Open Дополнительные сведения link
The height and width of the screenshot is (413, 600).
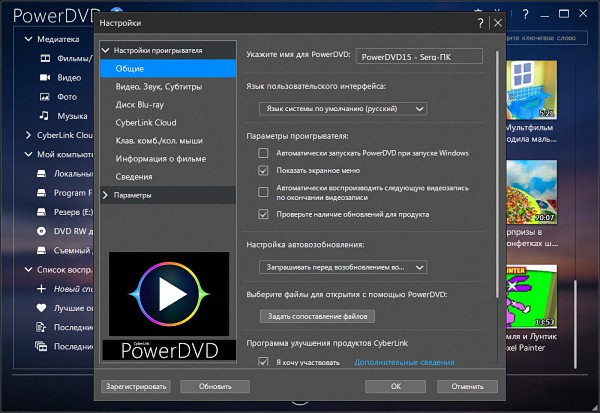tap(404, 362)
